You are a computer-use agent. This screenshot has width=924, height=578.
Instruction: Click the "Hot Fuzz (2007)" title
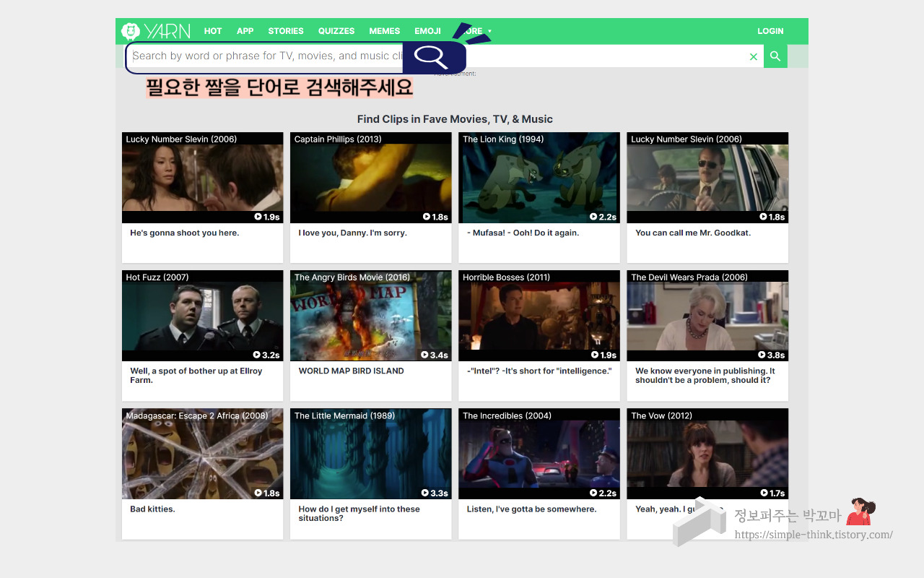pos(157,277)
